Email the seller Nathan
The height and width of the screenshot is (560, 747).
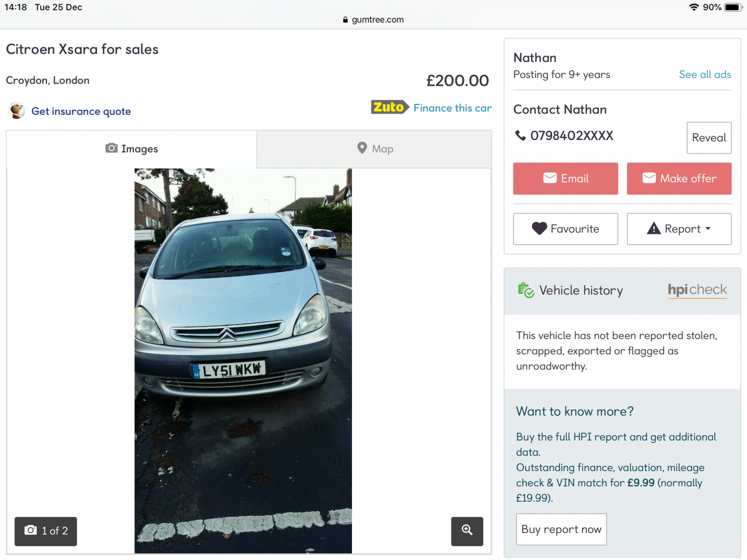(565, 178)
